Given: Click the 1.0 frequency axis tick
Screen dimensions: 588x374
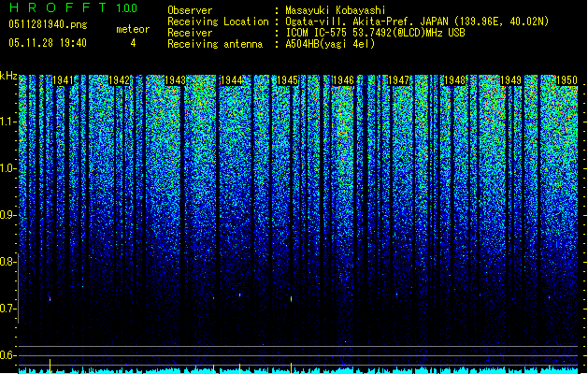Looking at the screenshot, I should click(8, 168).
